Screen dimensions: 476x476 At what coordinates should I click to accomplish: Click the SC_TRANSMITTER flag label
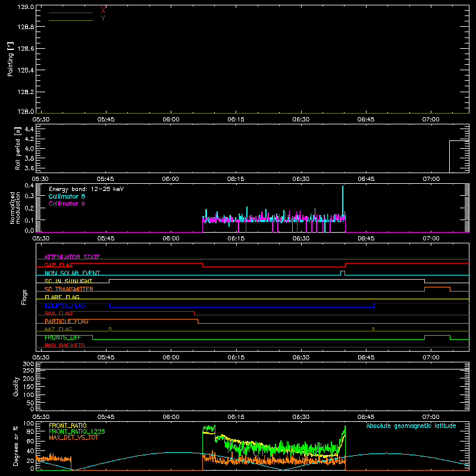pos(68,289)
